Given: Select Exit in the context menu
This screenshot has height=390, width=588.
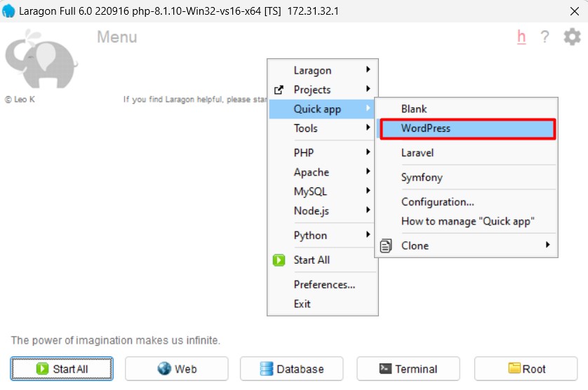Looking at the screenshot, I should [x=302, y=304].
